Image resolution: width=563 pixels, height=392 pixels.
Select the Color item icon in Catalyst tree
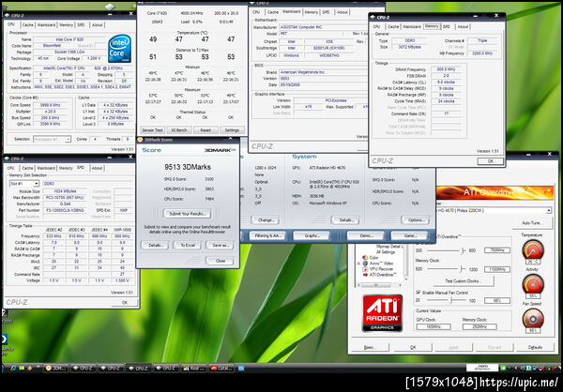[365, 258]
